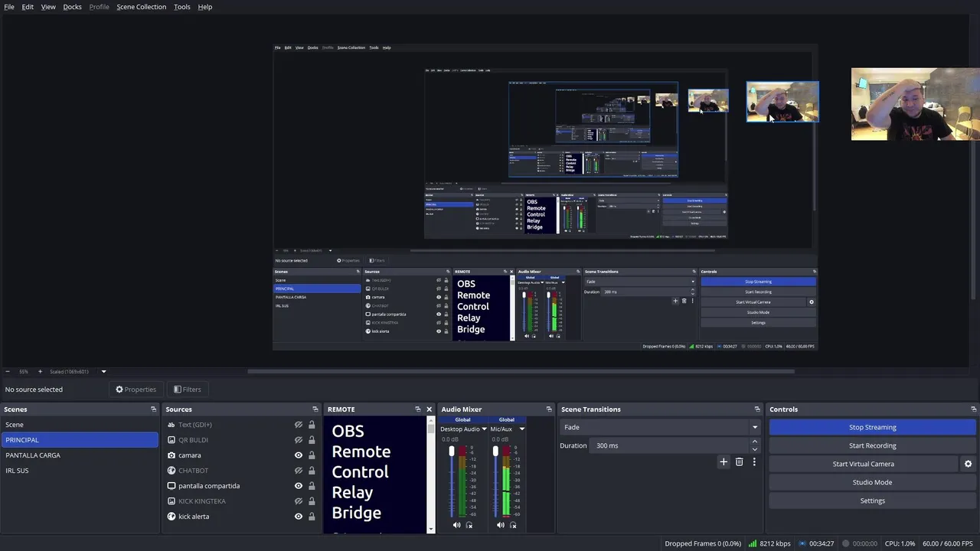The width and height of the screenshot is (980, 551).
Task: Decrease transition duration with down arrow
Action: (755, 449)
